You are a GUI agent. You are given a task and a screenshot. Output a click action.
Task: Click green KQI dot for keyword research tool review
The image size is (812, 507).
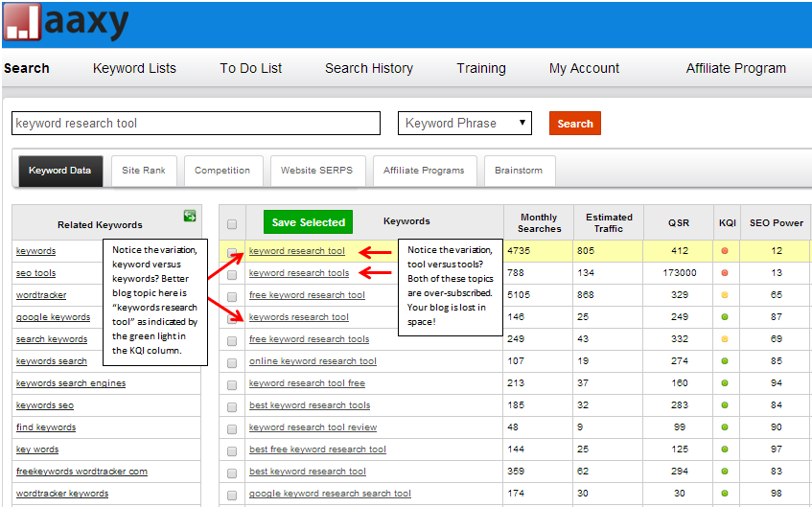pos(725,427)
